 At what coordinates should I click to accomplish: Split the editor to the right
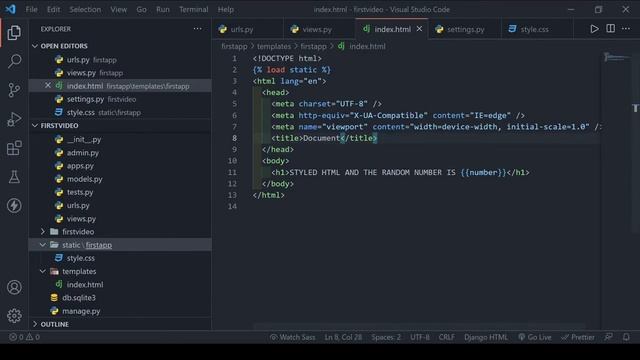[611, 29]
